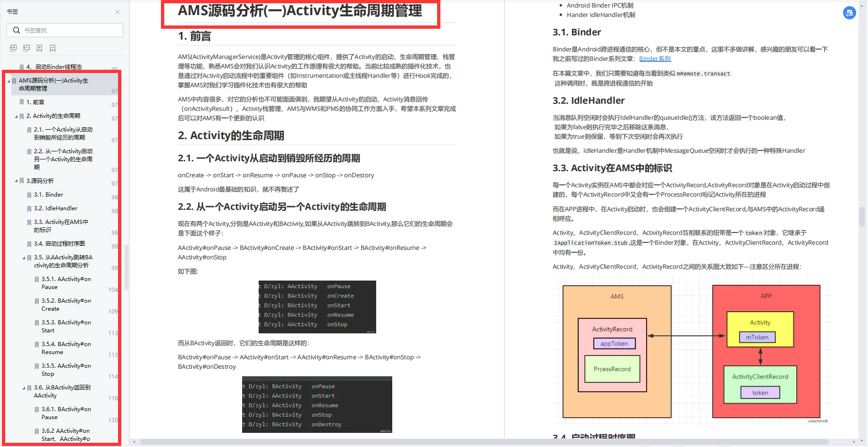The height and width of the screenshot is (447, 868).
Task: Close the 书签 bookmarks panel
Action: click(x=118, y=11)
